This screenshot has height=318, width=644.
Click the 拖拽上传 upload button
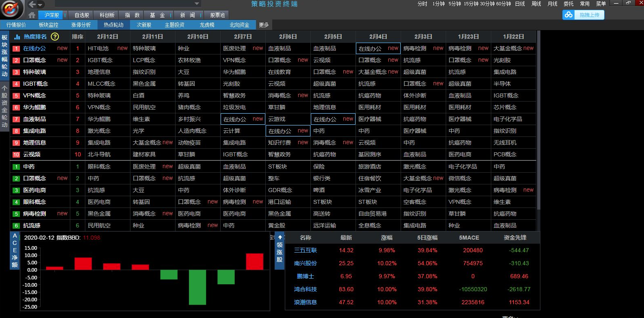point(583,15)
